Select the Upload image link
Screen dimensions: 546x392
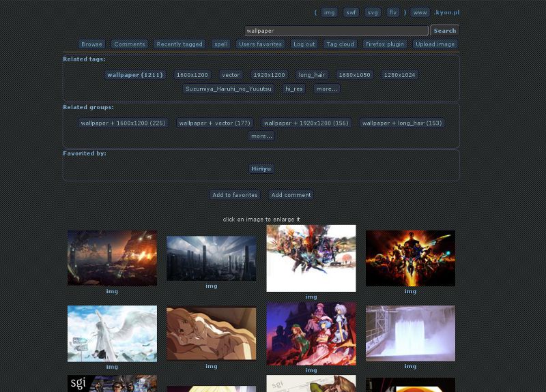pyautogui.click(x=435, y=44)
